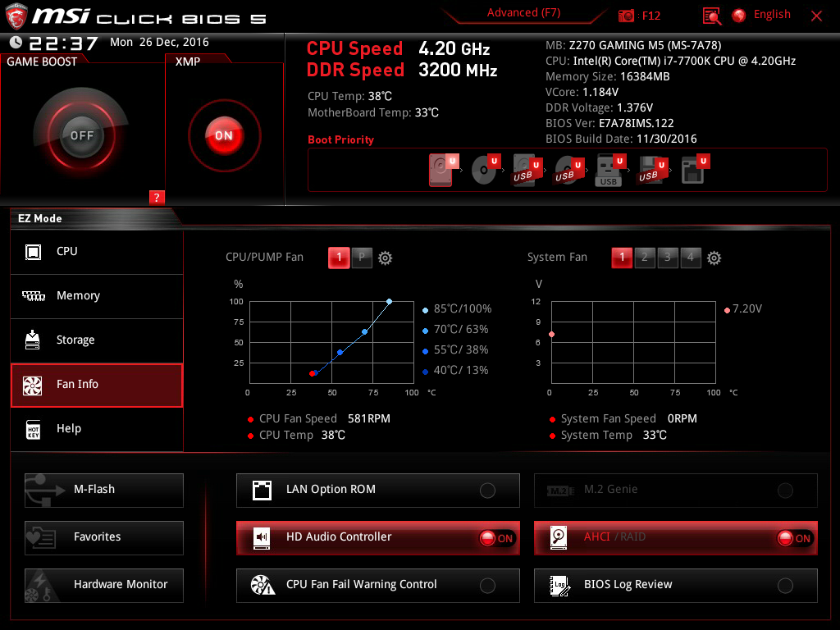This screenshot has height=630, width=840.
Task: Click the red question mark help icon
Action: [x=157, y=197]
